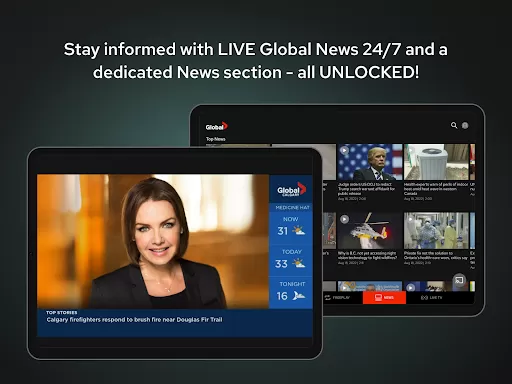Tap the Now 31 weather reading
The image size is (512, 384).
click(x=291, y=227)
